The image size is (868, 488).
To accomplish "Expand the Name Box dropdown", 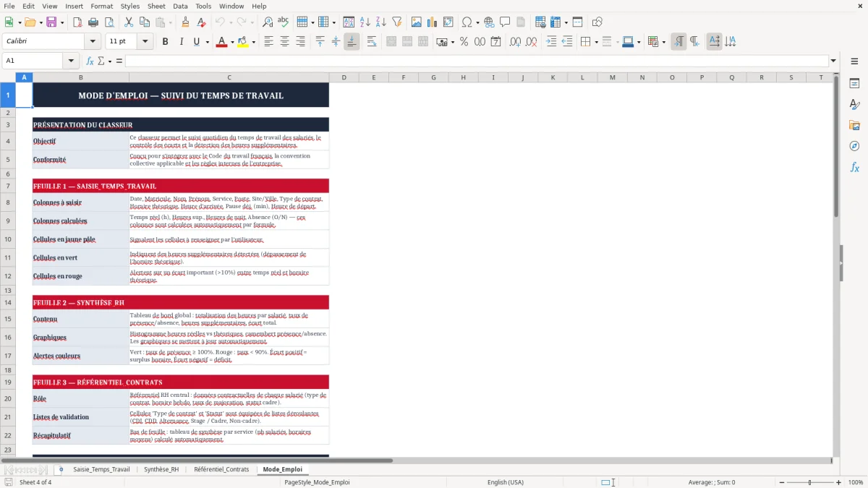I will pos(71,61).
